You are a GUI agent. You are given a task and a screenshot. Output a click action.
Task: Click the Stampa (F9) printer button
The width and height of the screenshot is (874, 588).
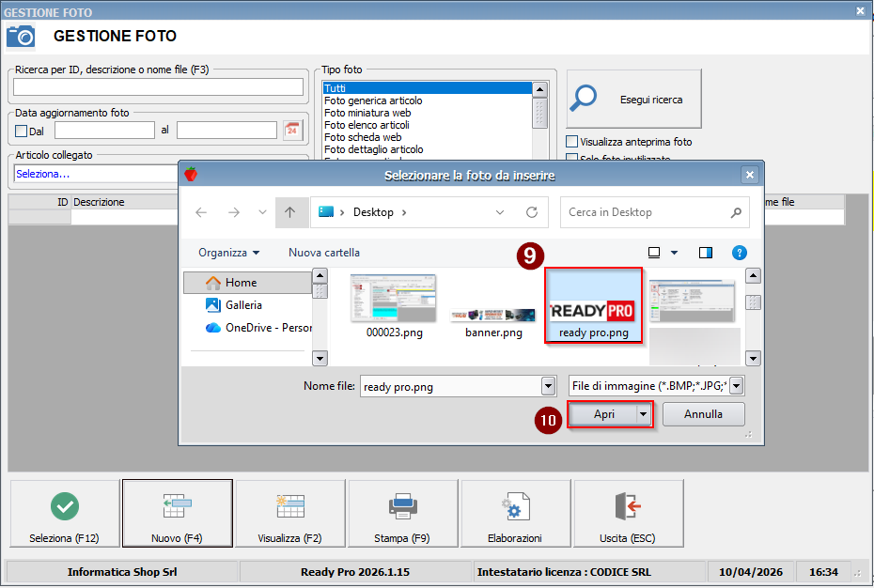402,514
